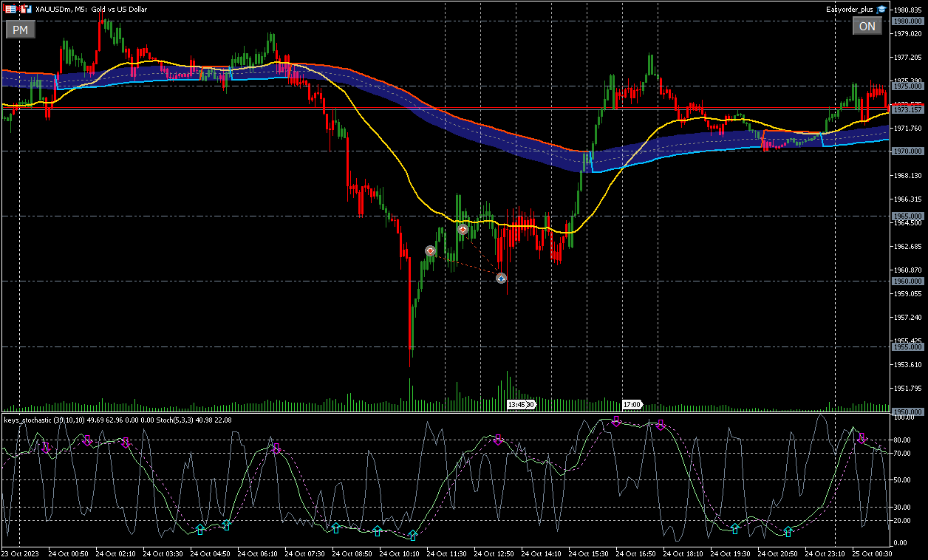Click the 100.00 stochastic level value

pos(905,417)
